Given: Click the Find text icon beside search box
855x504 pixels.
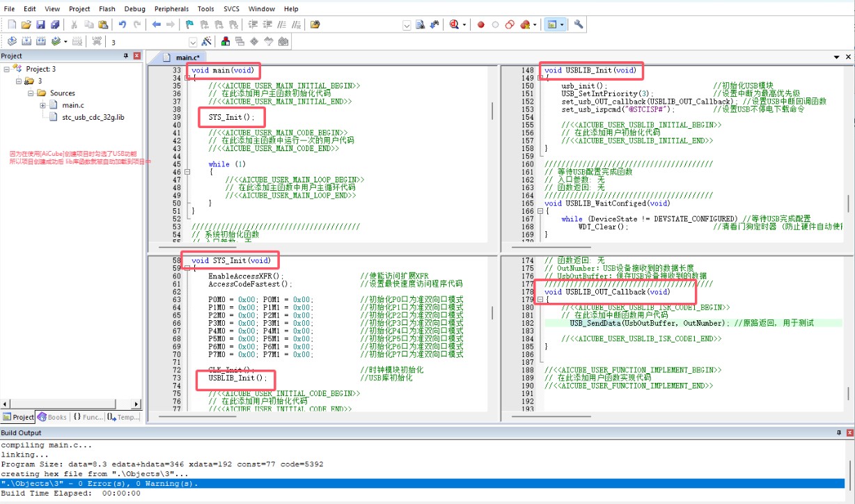Looking at the screenshot, I should [x=420, y=24].
